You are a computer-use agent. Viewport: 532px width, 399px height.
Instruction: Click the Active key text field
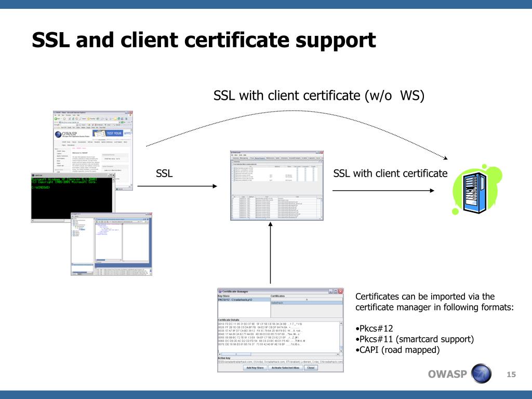click(280, 362)
